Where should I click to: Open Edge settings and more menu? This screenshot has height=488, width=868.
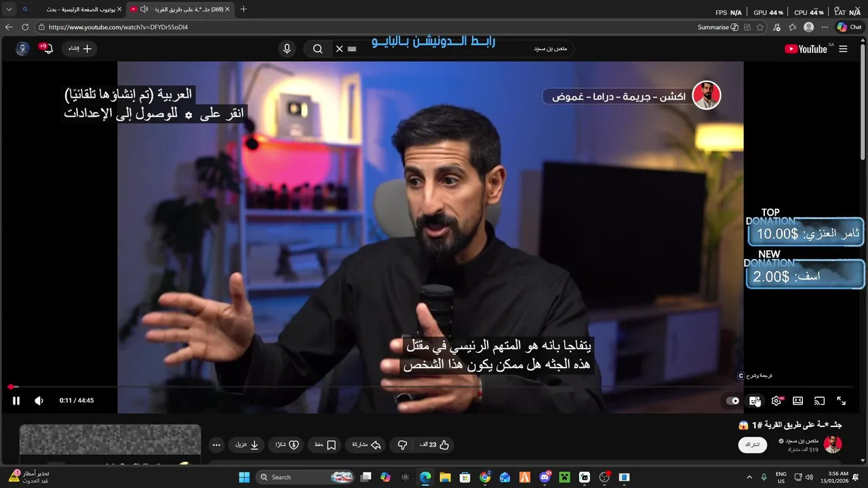click(x=825, y=27)
